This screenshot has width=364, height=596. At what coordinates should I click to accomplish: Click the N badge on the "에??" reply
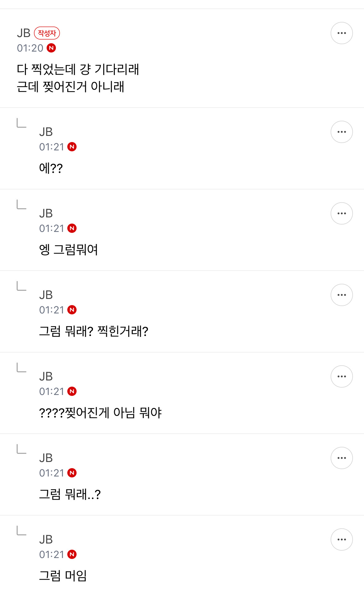tap(72, 147)
